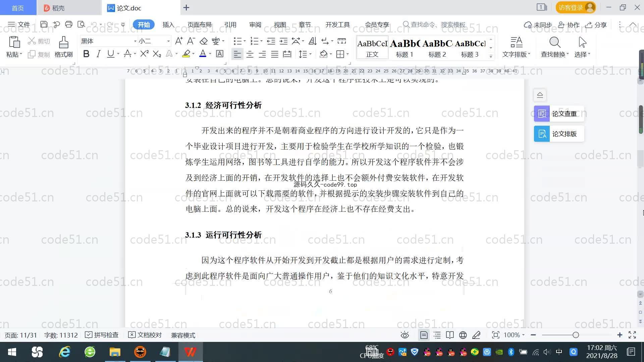The height and width of the screenshot is (362, 644).
Task: Open the Insert ribbon tab
Action: 168,25
